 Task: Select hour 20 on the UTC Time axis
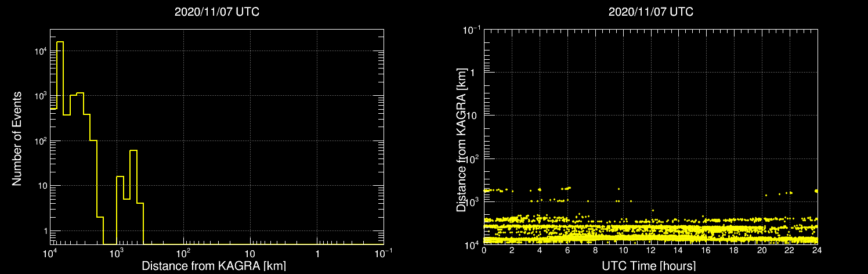coord(762,251)
